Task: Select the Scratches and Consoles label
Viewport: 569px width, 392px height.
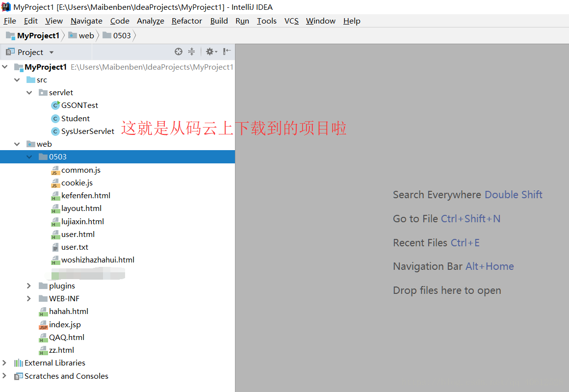Action: (66, 376)
